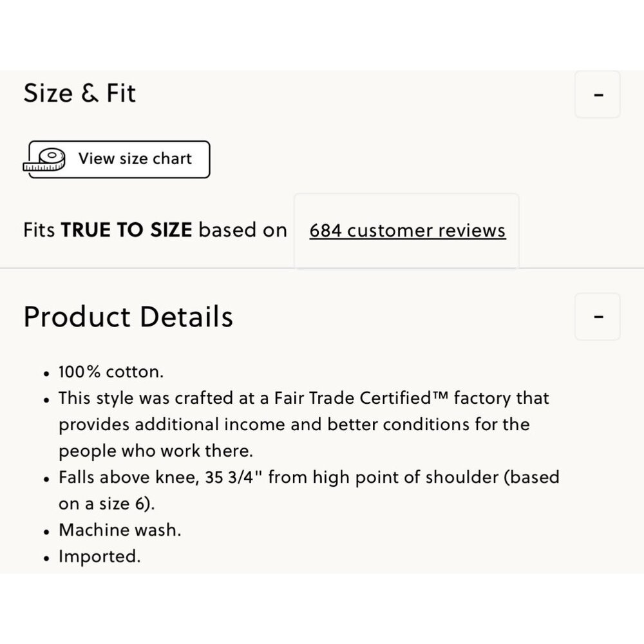Click the word Fits before TRUE TO SIZE

39,231
